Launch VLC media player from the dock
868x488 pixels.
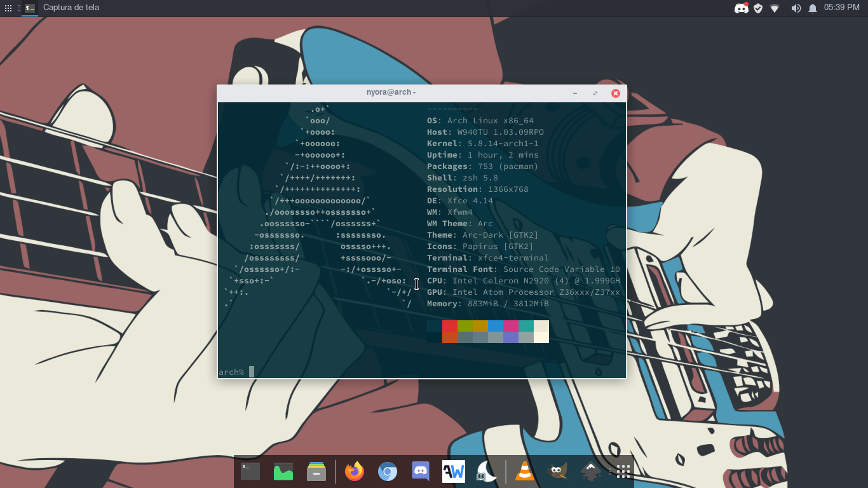pos(525,471)
